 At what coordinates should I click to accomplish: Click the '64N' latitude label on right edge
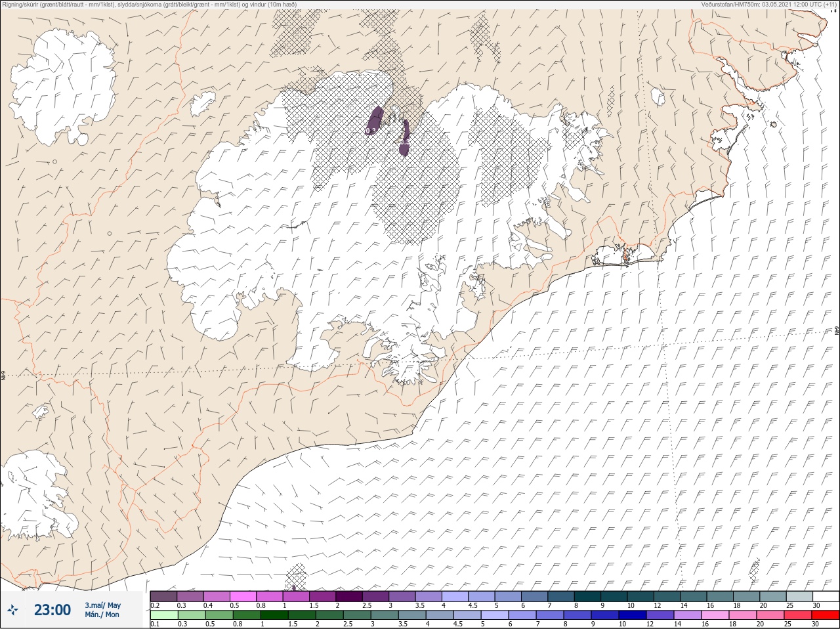click(x=837, y=331)
